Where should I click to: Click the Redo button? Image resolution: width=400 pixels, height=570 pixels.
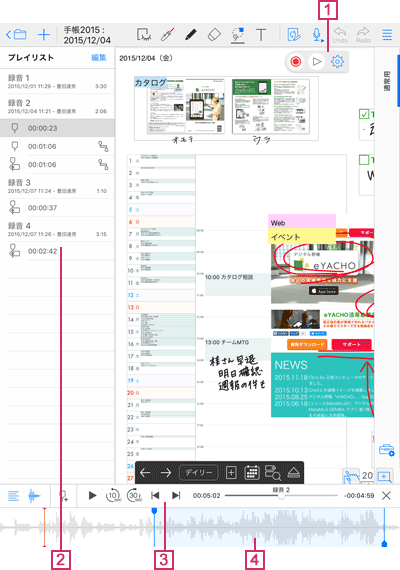pos(363,35)
